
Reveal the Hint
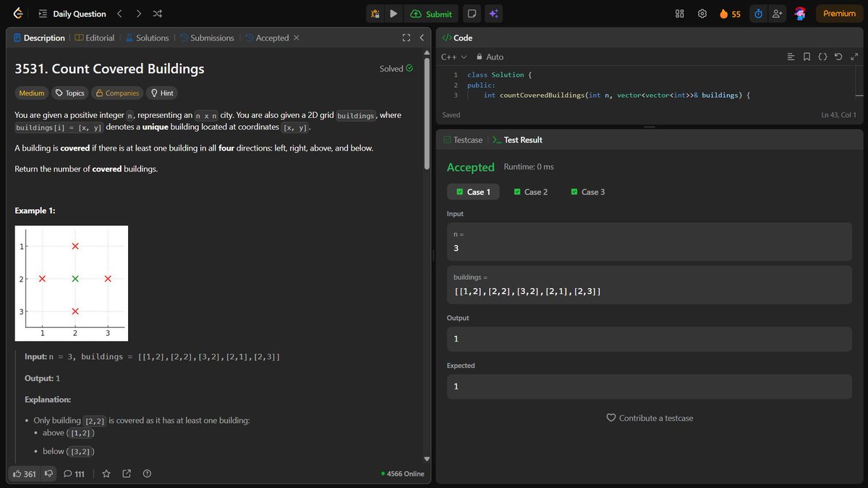[161, 93]
